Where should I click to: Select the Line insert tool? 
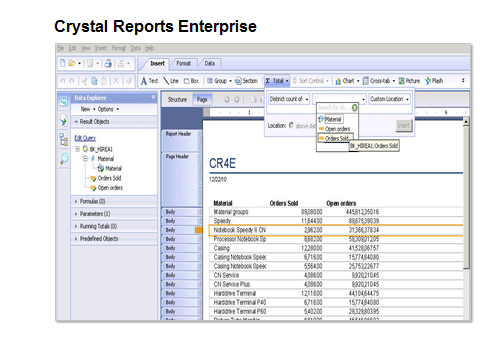(x=171, y=81)
